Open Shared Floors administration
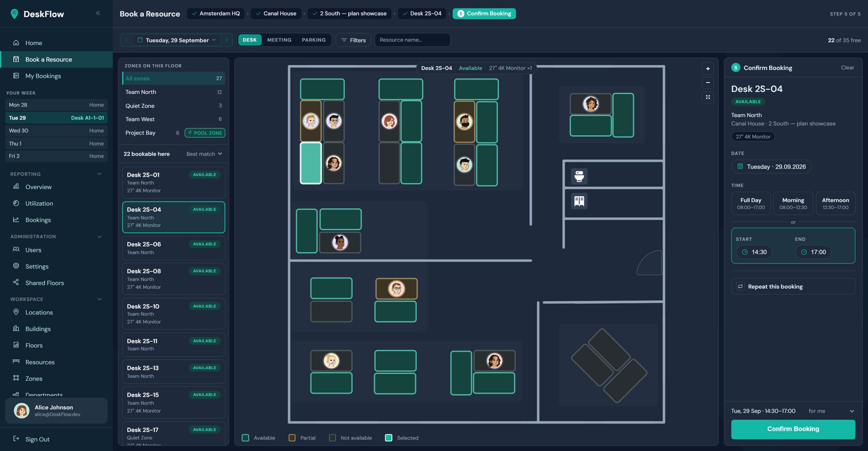 click(x=56, y=283)
